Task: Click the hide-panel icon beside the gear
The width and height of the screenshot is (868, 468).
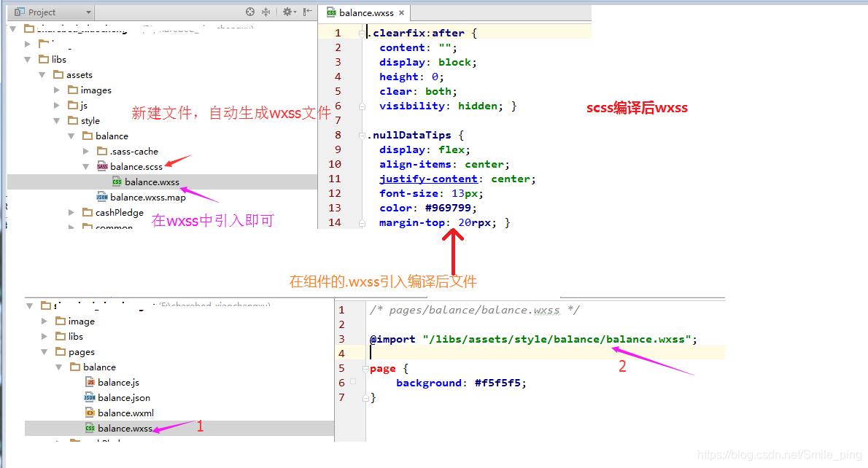Action: coord(307,12)
